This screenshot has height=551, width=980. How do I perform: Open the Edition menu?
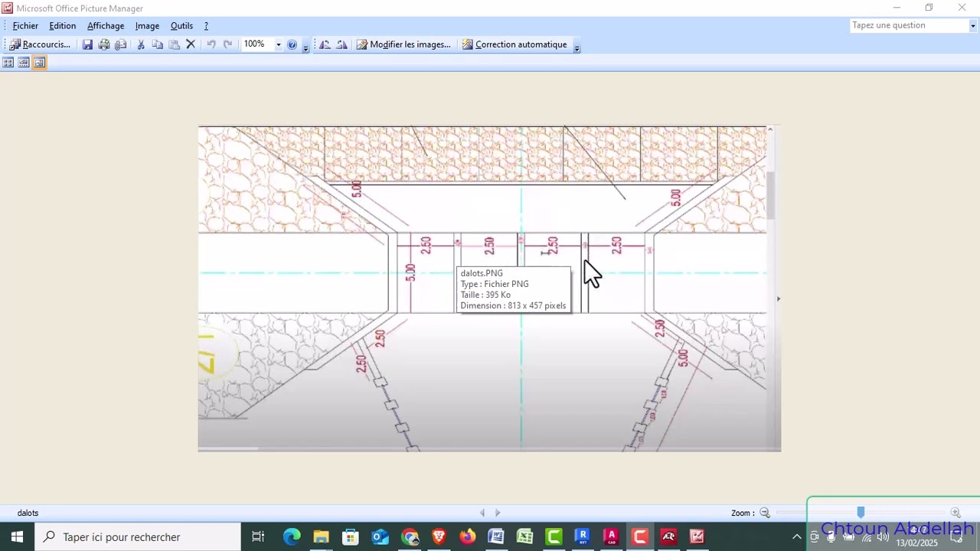pyautogui.click(x=63, y=26)
